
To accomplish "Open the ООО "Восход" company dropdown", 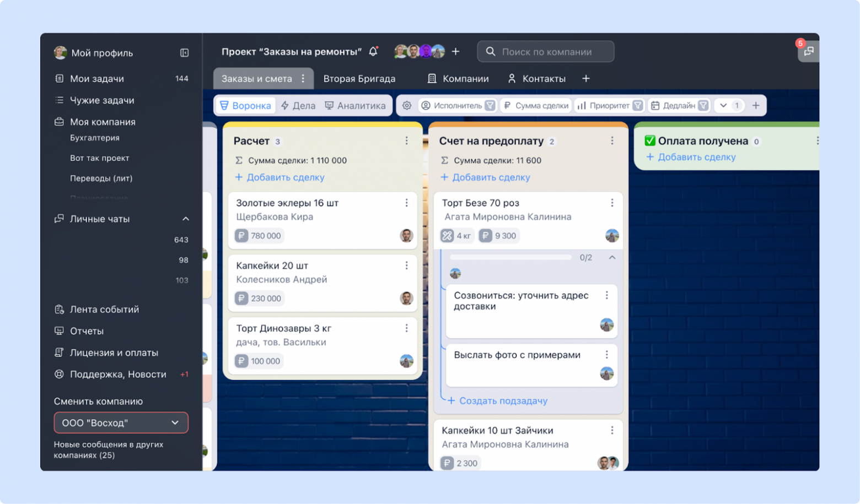I will [x=121, y=422].
